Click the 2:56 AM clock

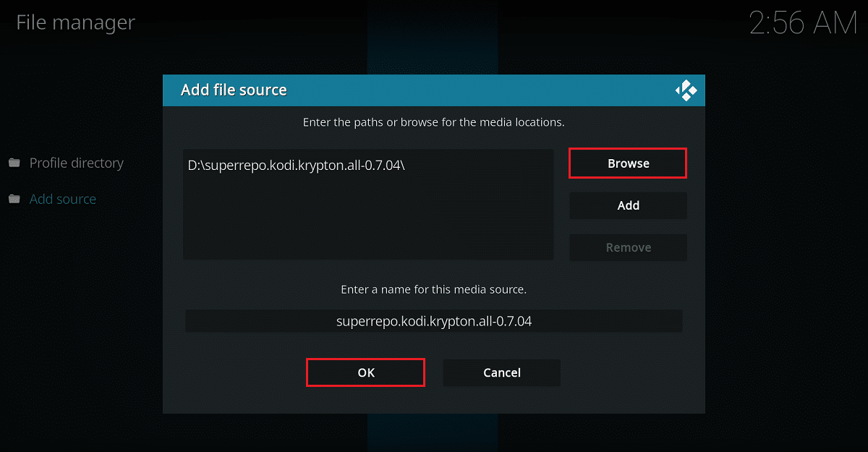pyautogui.click(x=803, y=23)
